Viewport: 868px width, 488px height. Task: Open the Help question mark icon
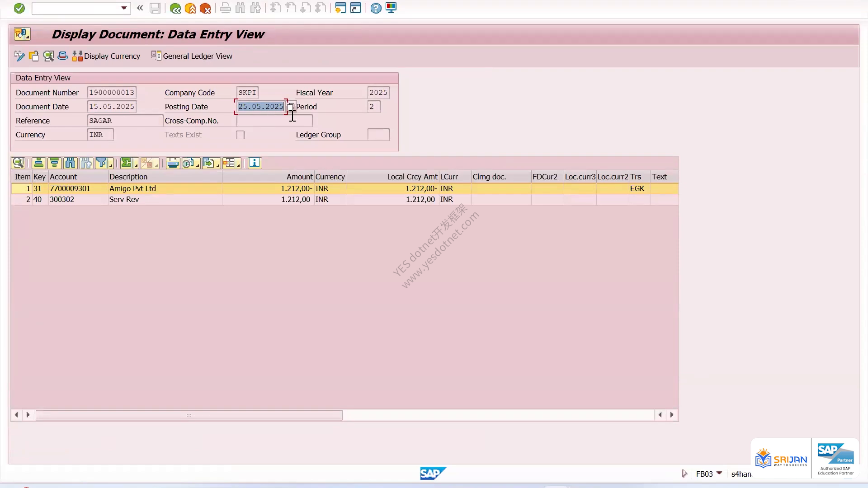click(x=376, y=8)
